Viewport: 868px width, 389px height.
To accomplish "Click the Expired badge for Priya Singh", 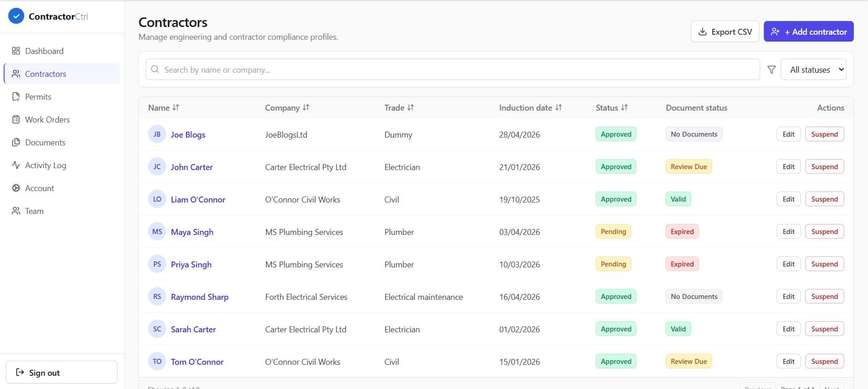I will point(682,264).
